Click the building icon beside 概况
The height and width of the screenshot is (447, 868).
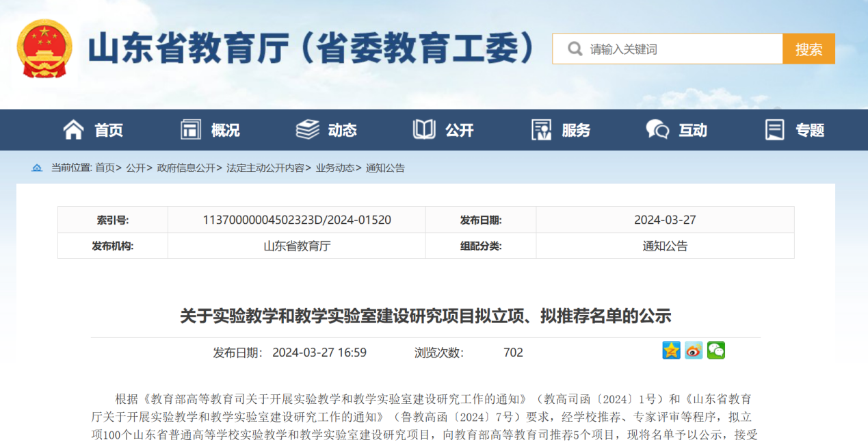191,129
